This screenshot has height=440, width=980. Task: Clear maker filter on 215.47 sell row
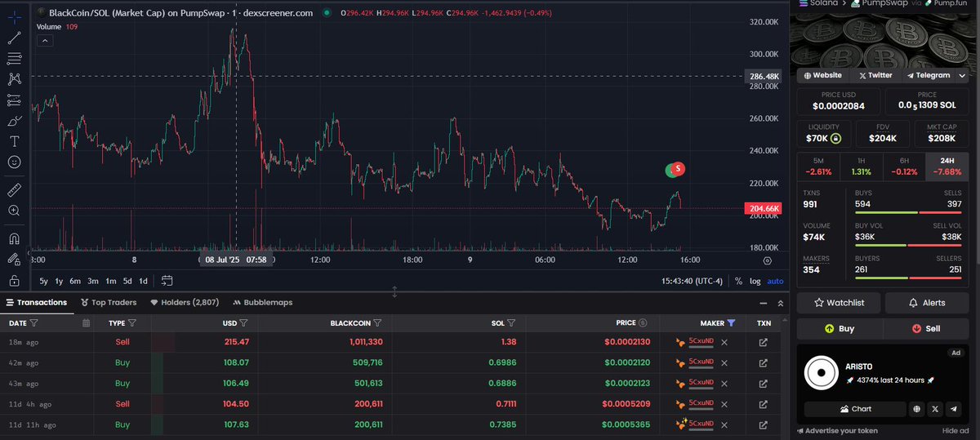tap(724, 342)
